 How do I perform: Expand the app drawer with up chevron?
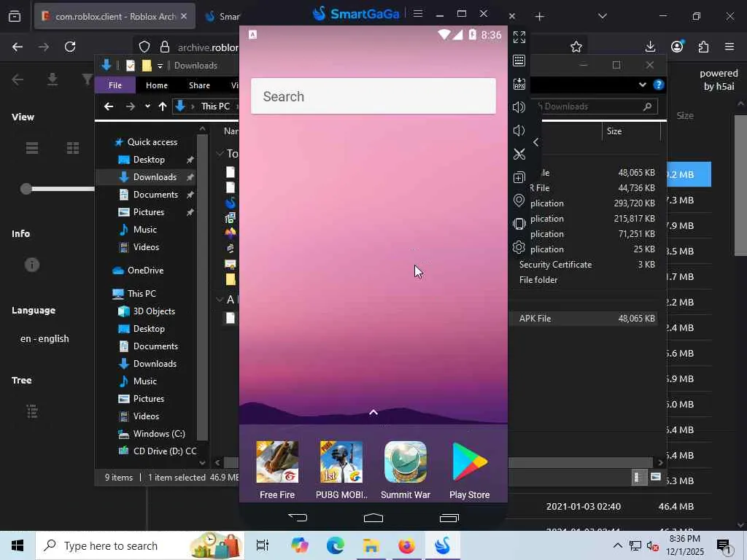pyautogui.click(x=373, y=412)
